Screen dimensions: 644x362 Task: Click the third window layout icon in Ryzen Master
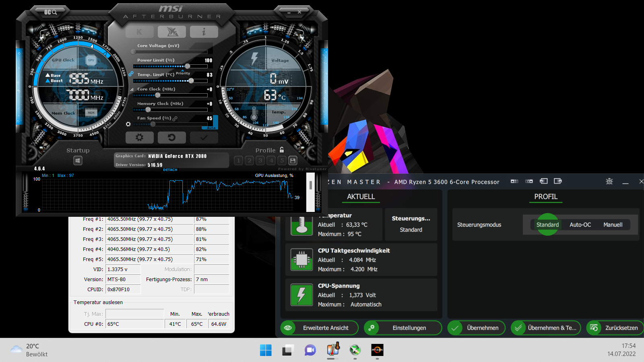(x=544, y=181)
